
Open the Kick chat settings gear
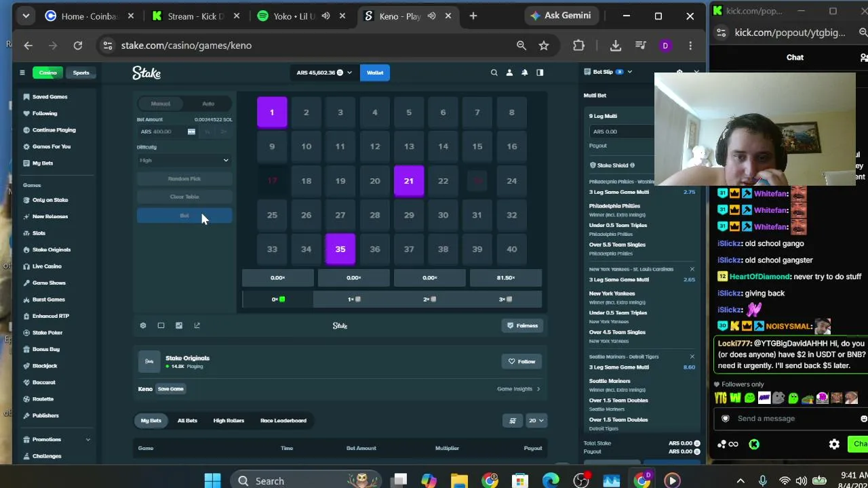click(834, 444)
